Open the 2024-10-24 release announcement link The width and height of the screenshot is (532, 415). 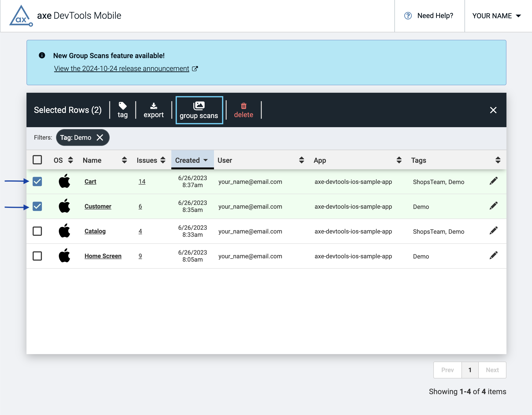122,69
